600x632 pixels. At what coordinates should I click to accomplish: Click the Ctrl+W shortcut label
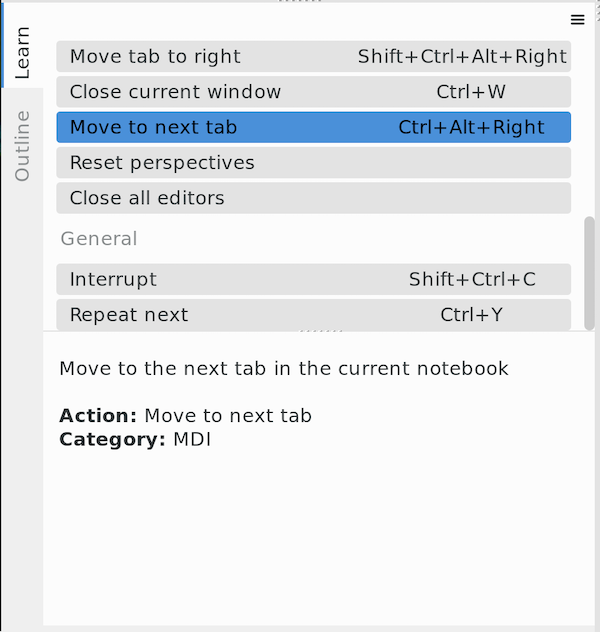471,92
